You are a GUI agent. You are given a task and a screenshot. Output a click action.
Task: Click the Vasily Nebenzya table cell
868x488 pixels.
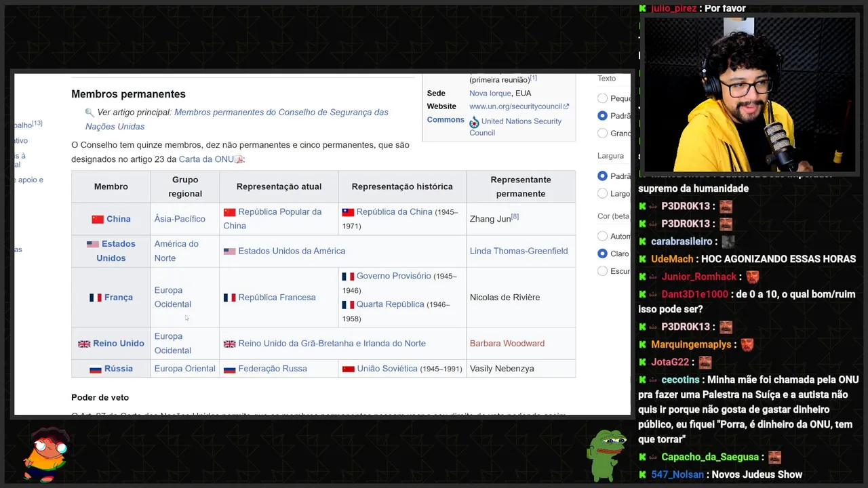tap(521, 369)
